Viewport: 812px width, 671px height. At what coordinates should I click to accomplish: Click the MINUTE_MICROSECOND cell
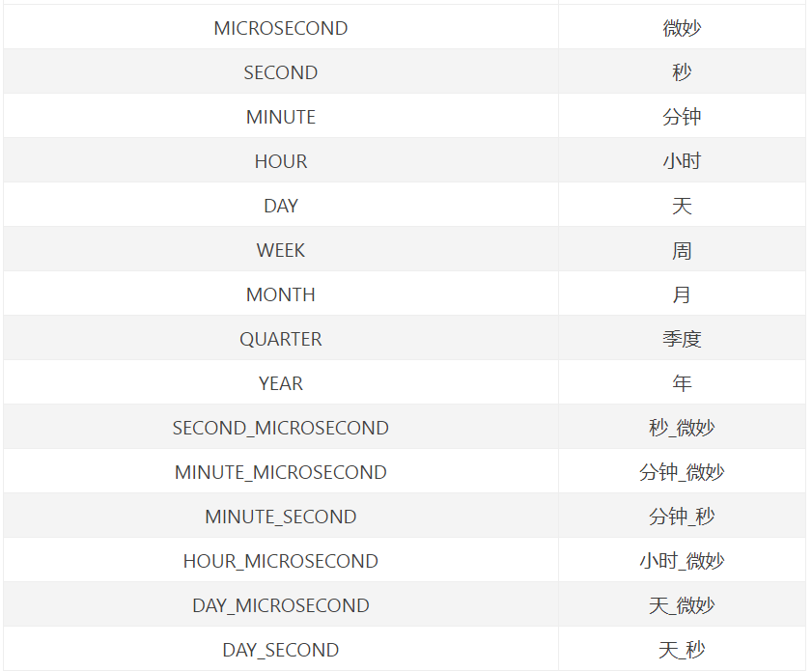point(281,472)
